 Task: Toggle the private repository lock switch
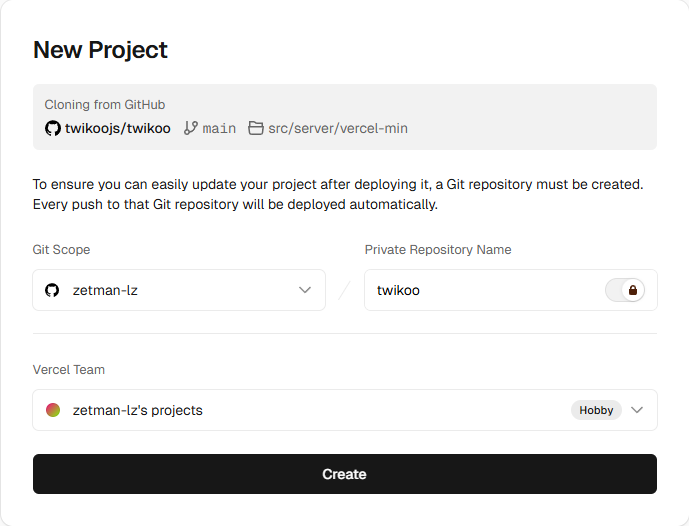point(625,290)
